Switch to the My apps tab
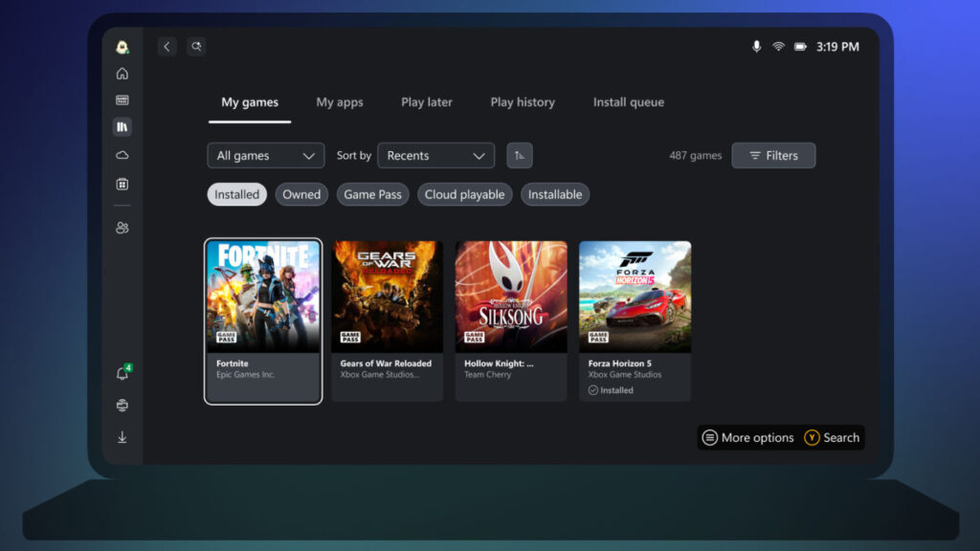The width and height of the screenshot is (980, 551). (340, 102)
